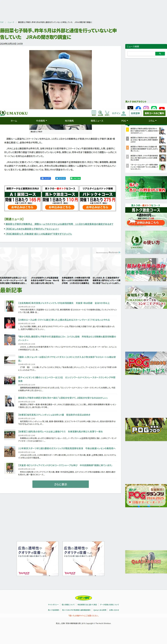Click お申込みはこちら under パドック+コース

pos(97,207)
